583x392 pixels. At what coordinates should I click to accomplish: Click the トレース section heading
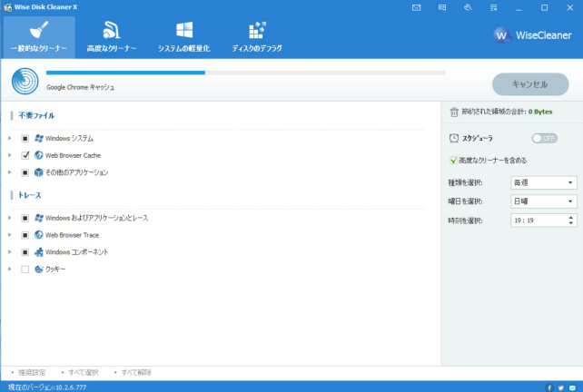(x=30, y=195)
